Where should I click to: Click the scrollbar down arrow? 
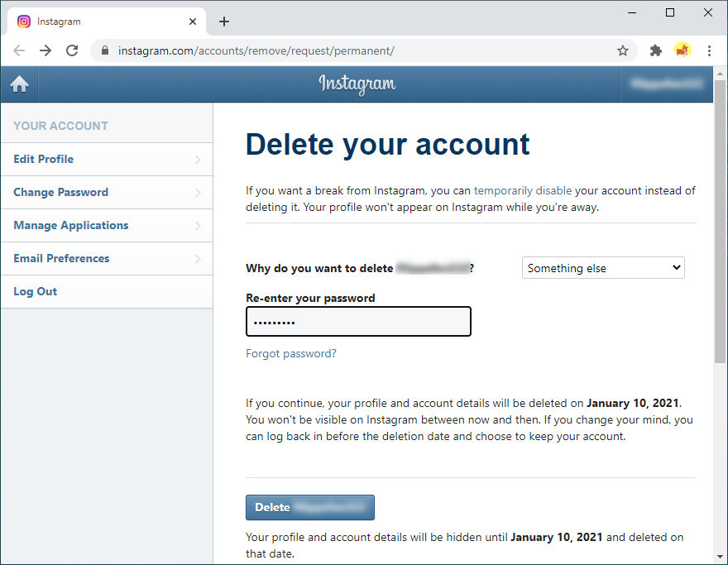tap(720, 556)
